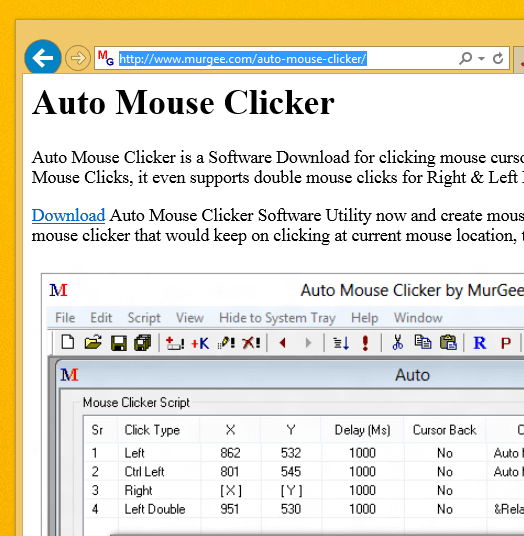Click the X value 862 cell
Screen dimensions: 524x536
(230, 453)
